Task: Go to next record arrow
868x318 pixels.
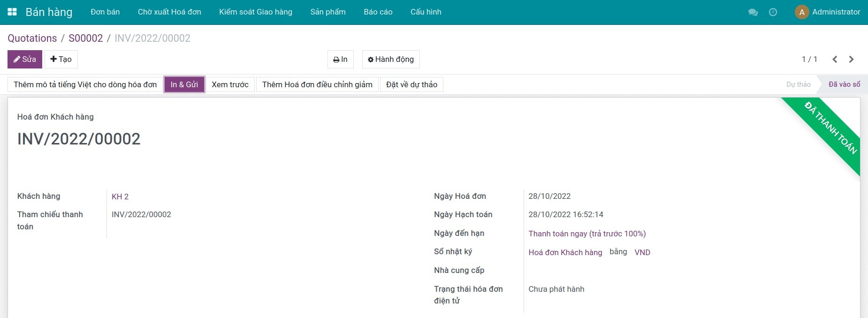Action: click(851, 59)
